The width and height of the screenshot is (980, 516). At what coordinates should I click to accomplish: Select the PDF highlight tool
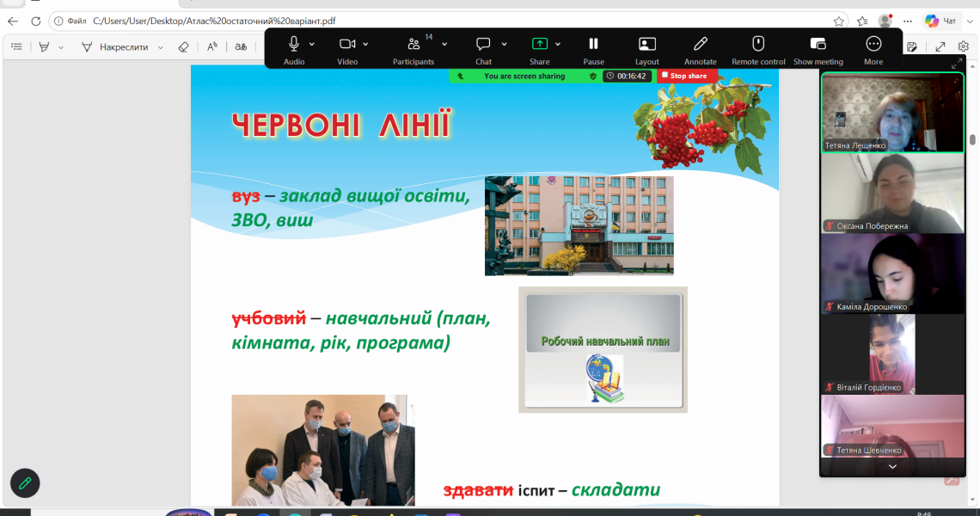pyautogui.click(x=44, y=47)
